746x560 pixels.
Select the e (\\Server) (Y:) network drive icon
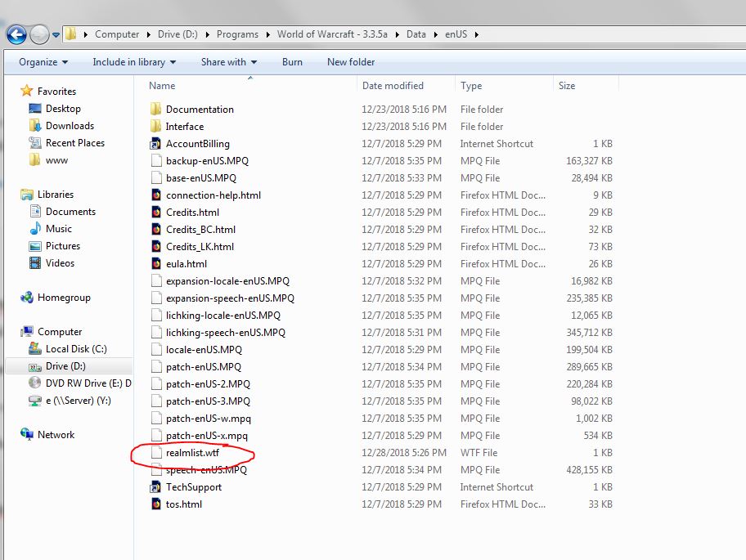click(x=35, y=401)
